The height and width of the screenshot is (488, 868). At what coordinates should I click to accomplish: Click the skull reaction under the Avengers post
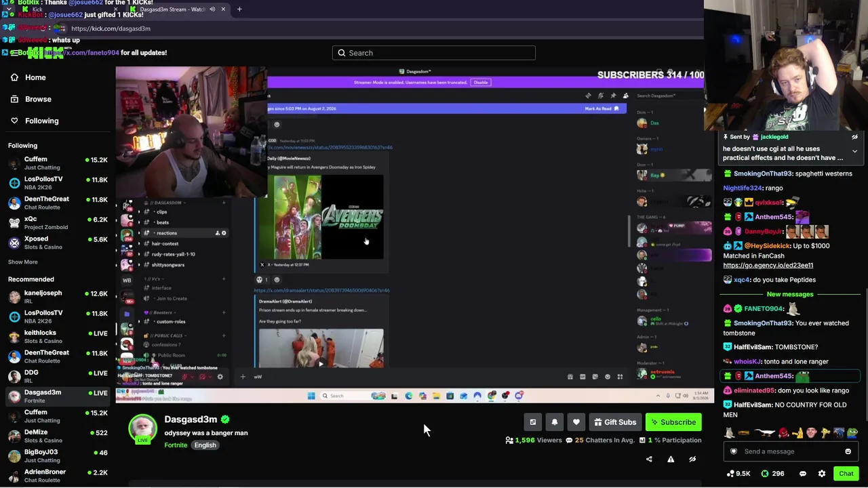262,280
